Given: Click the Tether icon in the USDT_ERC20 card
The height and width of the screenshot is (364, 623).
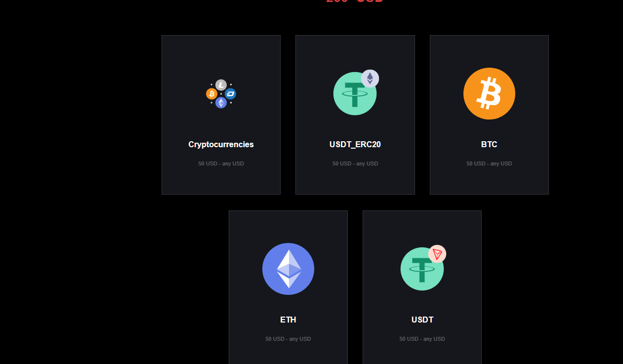Looking at the screenshot, I should point(355,93).
